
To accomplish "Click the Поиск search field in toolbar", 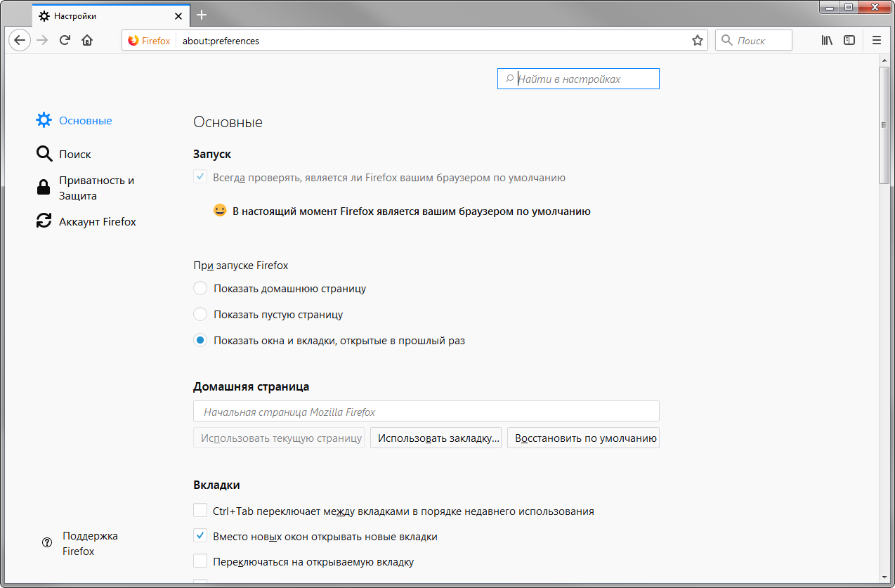I will pos(754,41).
